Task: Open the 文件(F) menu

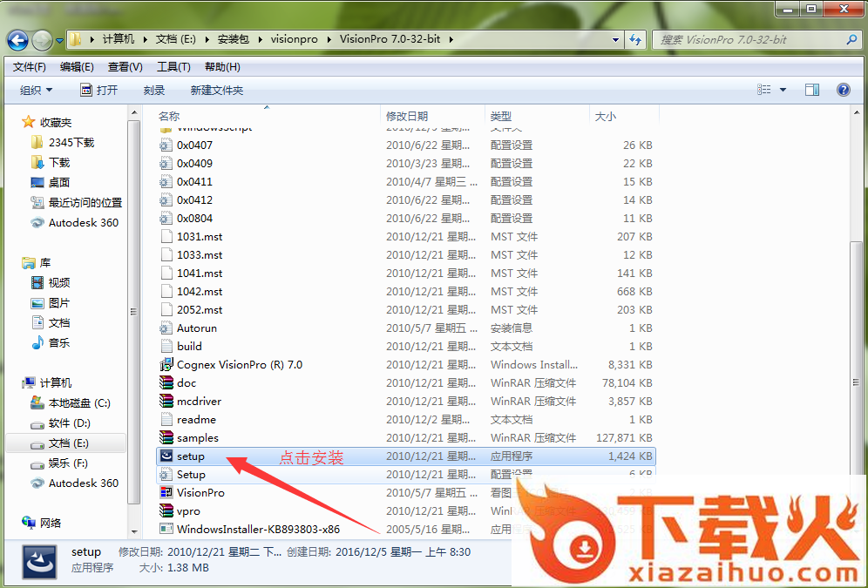Action: coord(30,67)
